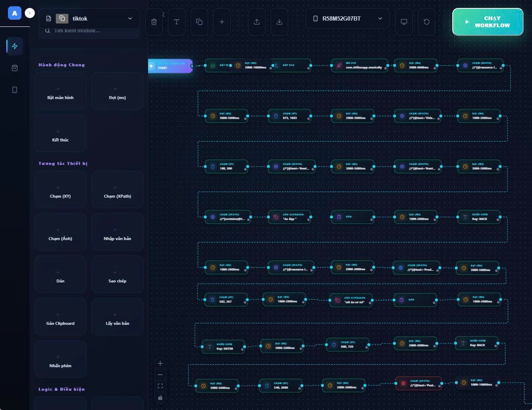Click the upload export icon

(x=257, y=22)
